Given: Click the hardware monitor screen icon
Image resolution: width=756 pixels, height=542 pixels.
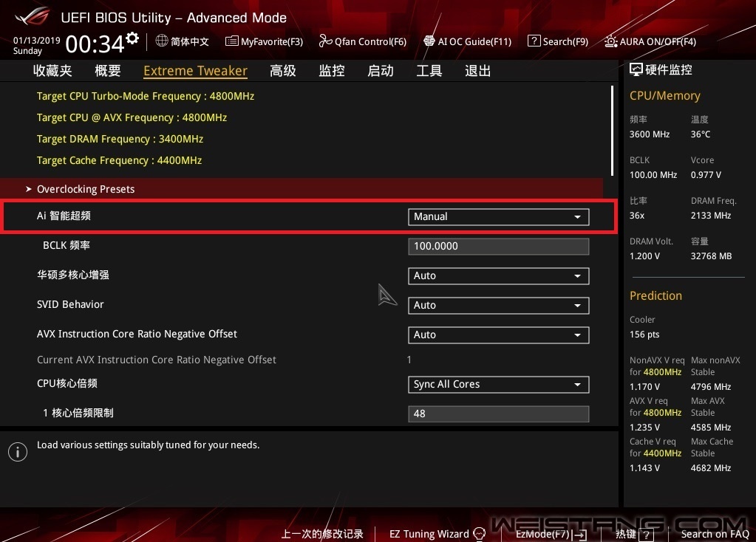Looking at the screenshot, I should pyautogui.click(x=636, y=69).
